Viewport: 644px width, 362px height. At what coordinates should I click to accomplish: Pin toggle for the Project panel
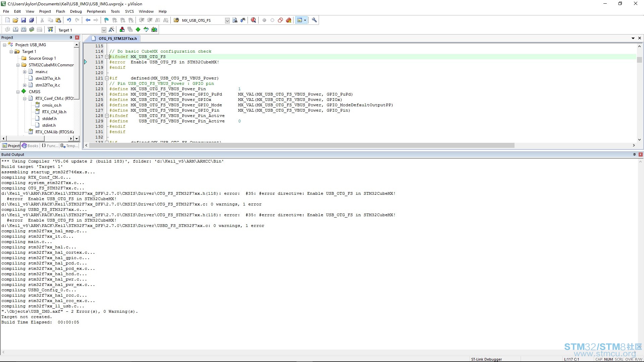pos(71,38)
